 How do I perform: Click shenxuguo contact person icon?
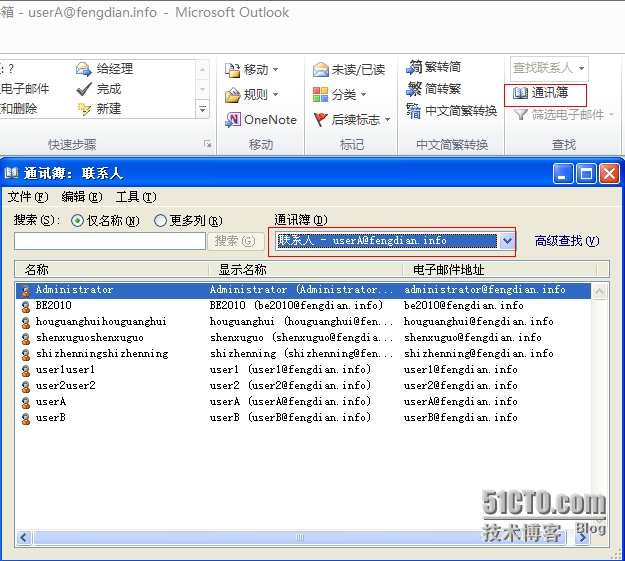[x=26, y=339]
